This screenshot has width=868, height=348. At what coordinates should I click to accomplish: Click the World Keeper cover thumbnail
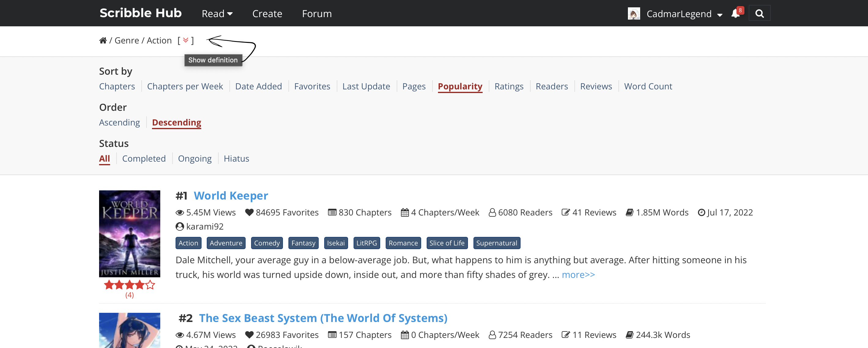[x=129, y=233]
